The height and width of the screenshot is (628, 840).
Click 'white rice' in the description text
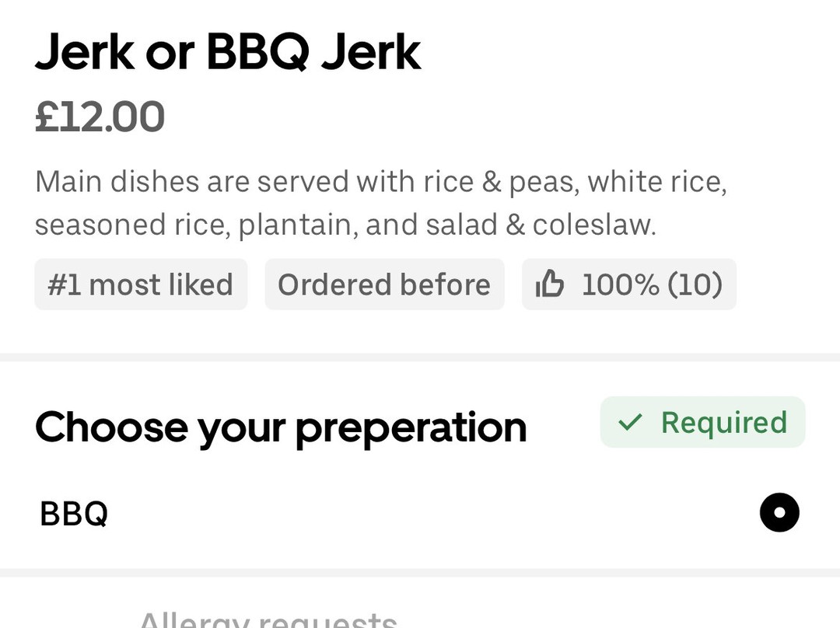(656, 182)
